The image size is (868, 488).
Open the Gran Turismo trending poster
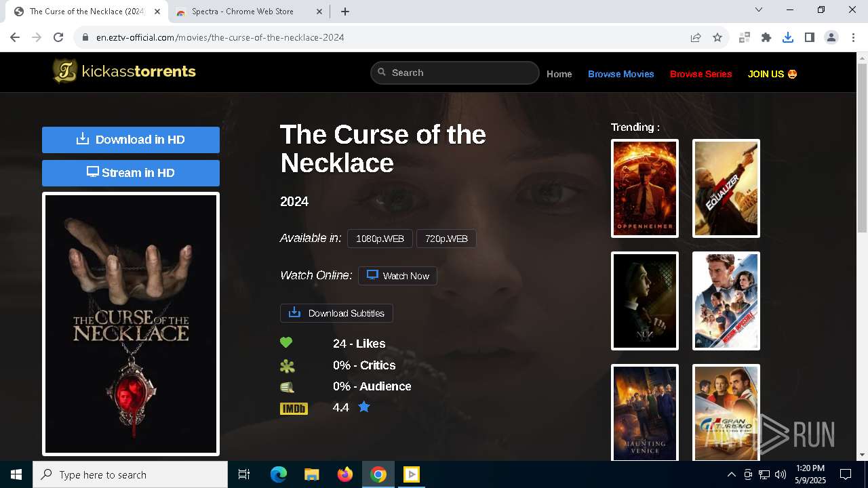726,412
